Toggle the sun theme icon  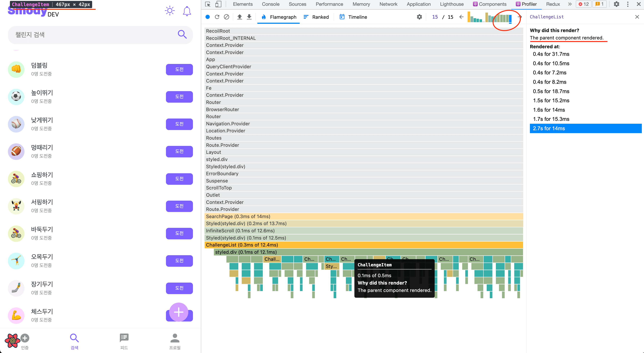coord(170,11)
